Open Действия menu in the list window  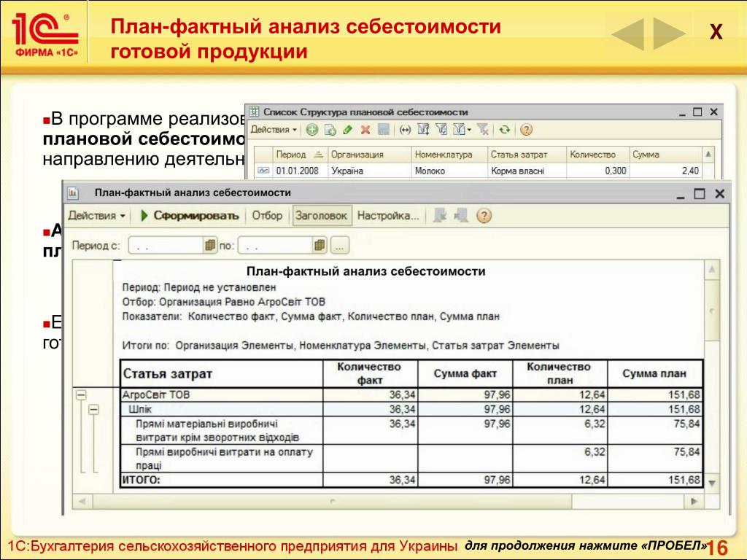[x=274, y=130]
